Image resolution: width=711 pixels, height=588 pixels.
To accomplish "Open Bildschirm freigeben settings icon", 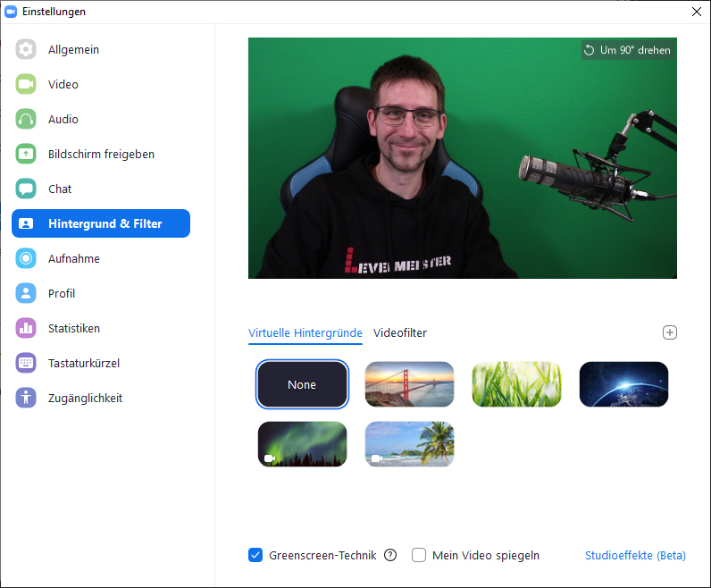I will (26, 155).
